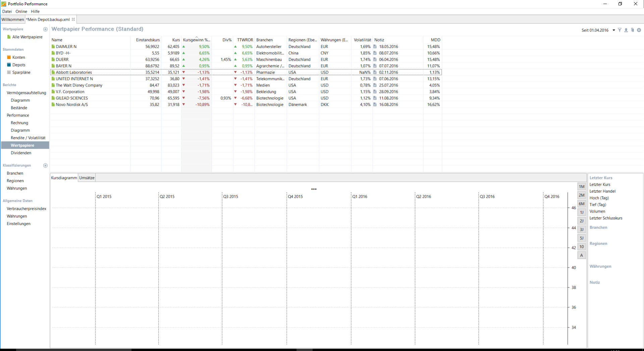The image size is (644, 351).
Task: Click the Portfolio Performance app icon
Action: coord(4,4)
